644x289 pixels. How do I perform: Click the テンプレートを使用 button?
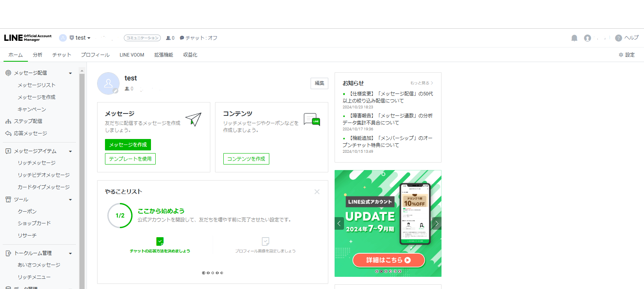[x=130, y=159]
